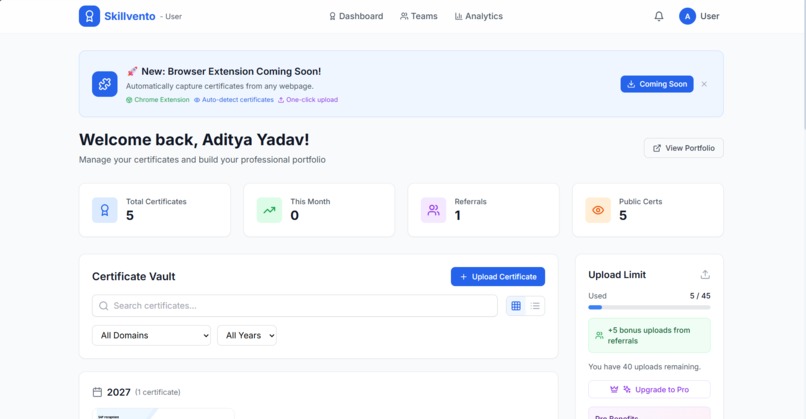Click the Certificate Vault heading
This screenshot has height=419, width=806.
click(134, 277)
